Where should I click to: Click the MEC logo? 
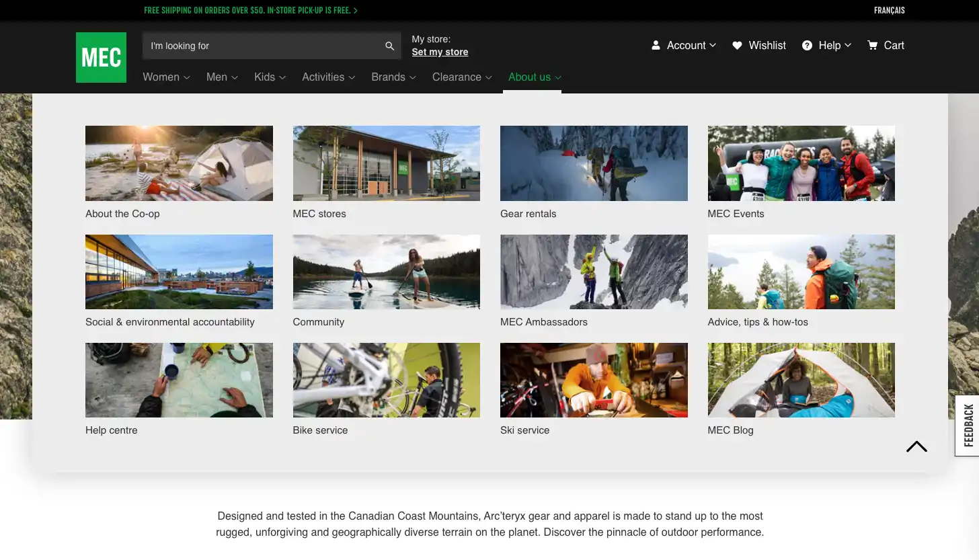coord(101,57)
